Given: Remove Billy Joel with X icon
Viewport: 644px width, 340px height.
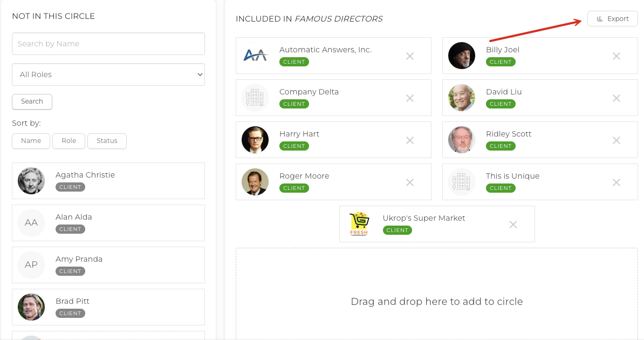Looking at the screenshot, I should pos(616,56).
